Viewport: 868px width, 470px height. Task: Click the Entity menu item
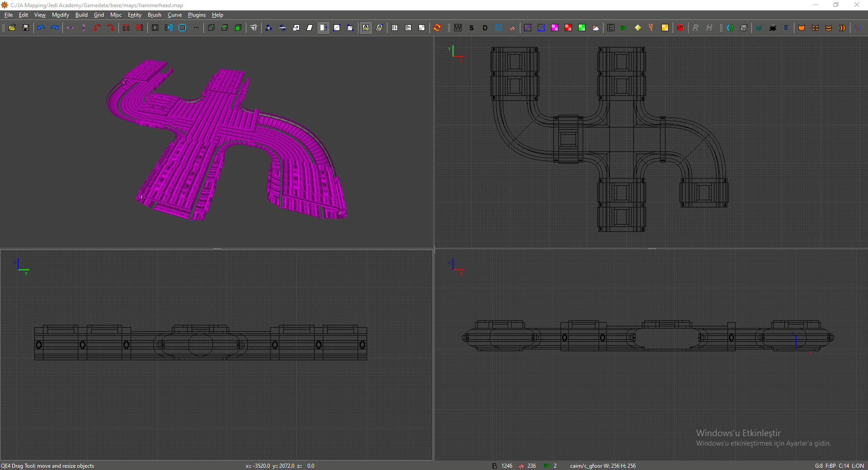(134, 15)
